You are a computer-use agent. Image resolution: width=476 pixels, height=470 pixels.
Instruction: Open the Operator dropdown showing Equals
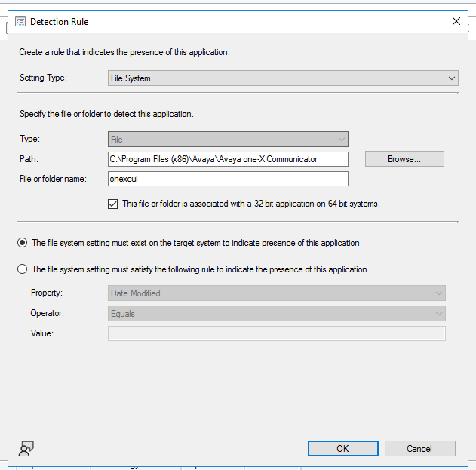(x=277, y=314)
